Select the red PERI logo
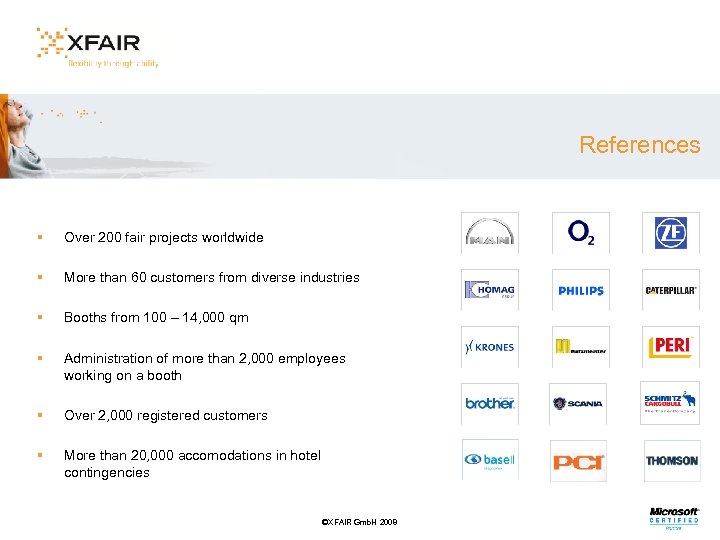The height and width of the screenshot is (540, 720). click(x=671, y=347)
